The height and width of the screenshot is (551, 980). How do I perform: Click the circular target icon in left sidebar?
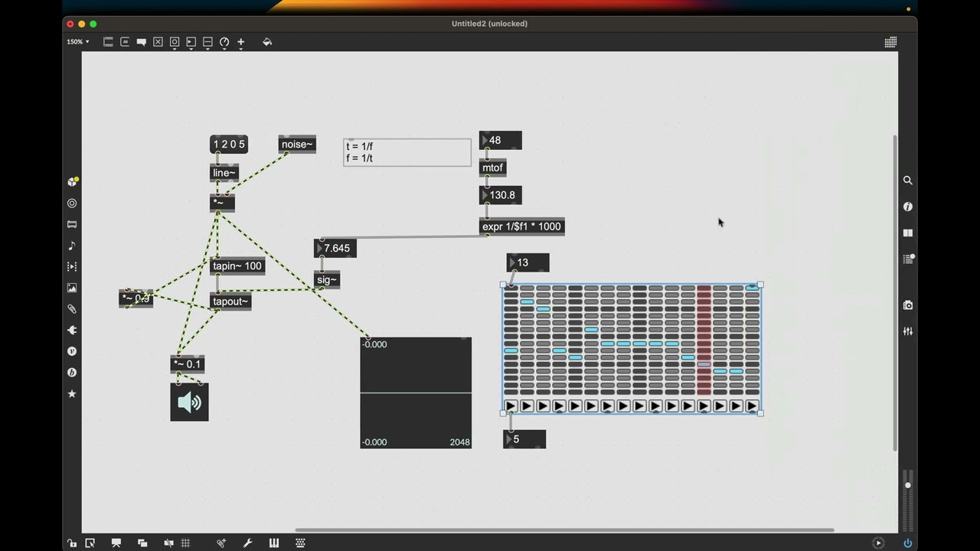72,204
